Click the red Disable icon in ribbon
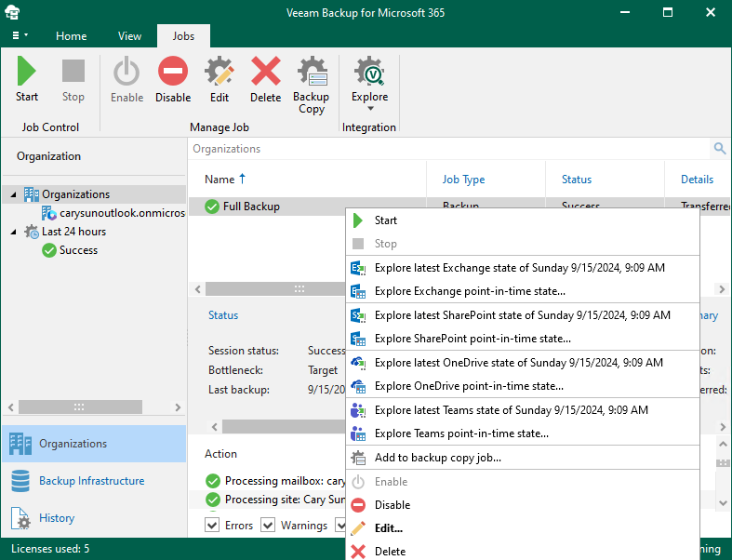This screenshot has height=560, width=732. pyautogui.click(x=173, y=71)
